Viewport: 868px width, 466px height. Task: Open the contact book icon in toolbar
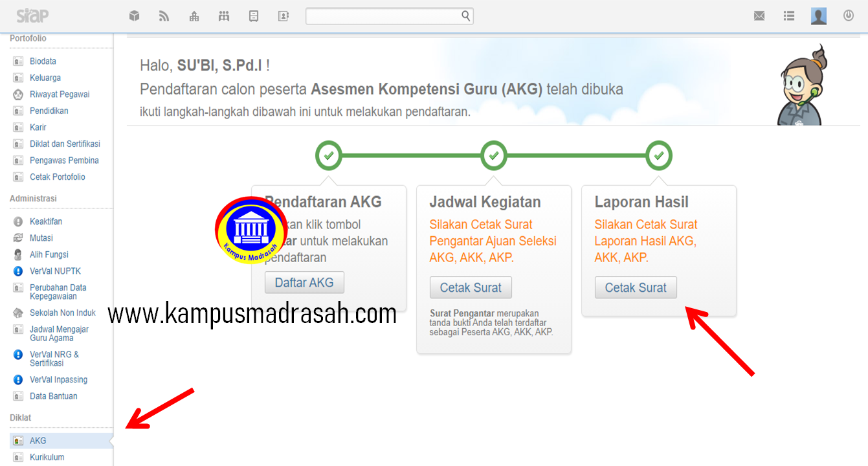point(283,16)
